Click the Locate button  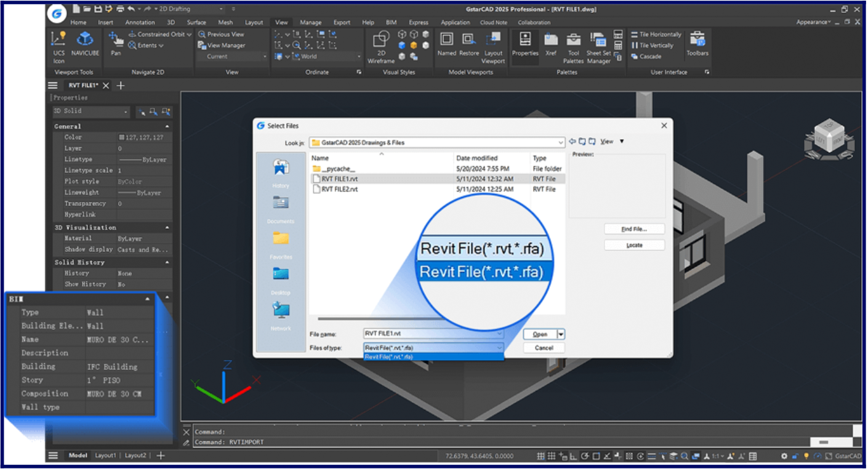(634, 245)
